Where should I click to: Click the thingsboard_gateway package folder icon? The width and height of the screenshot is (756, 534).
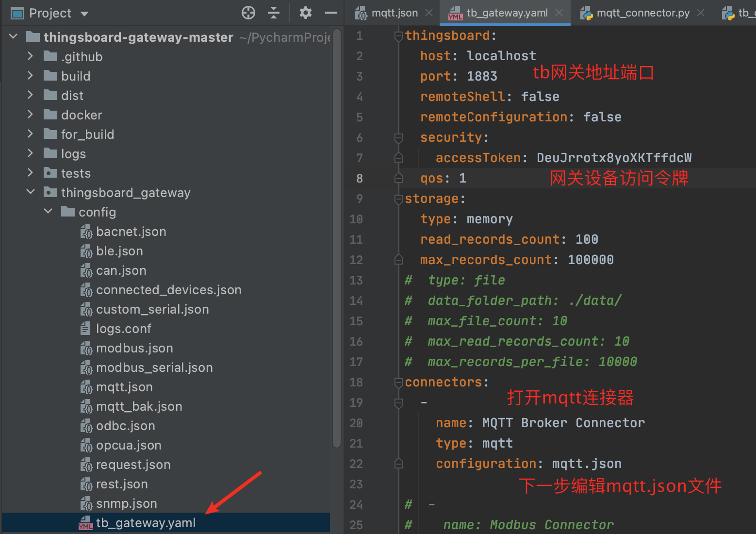50,192
